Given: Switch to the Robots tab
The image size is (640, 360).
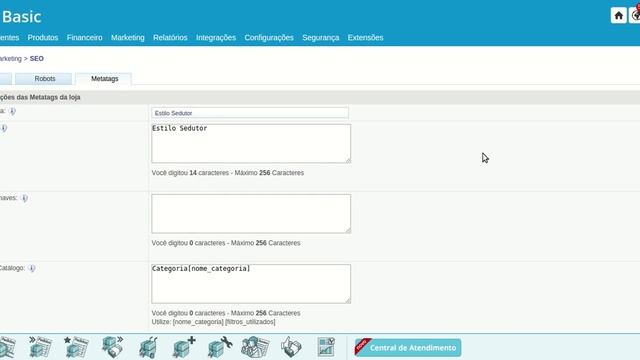Looking at the screenshot, I should [x=44, y=79].
